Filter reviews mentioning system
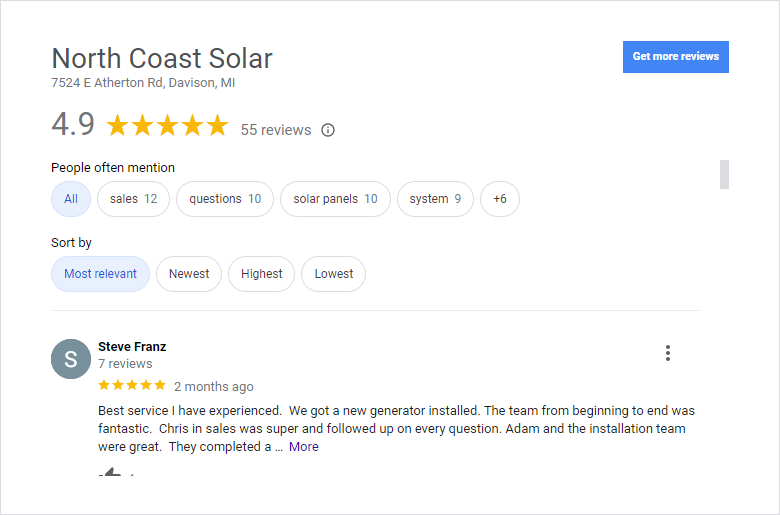This screenshot has width=780, height=515. (x=435, y=199)
